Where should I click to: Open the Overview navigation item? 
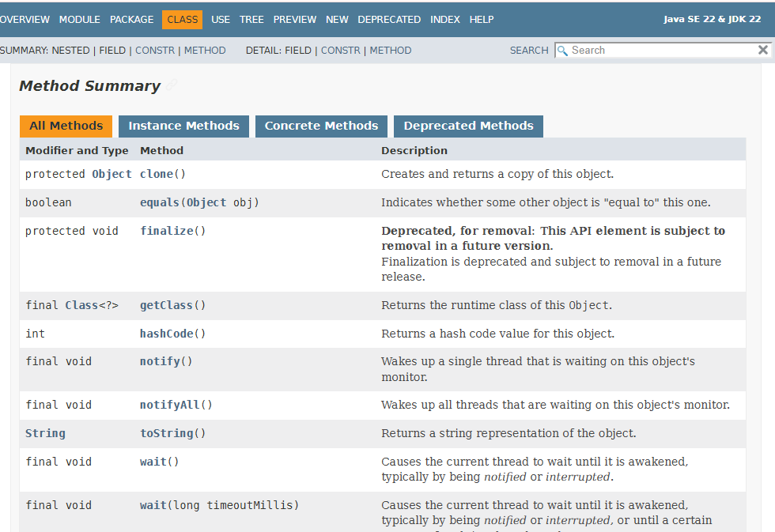[25, 20]
